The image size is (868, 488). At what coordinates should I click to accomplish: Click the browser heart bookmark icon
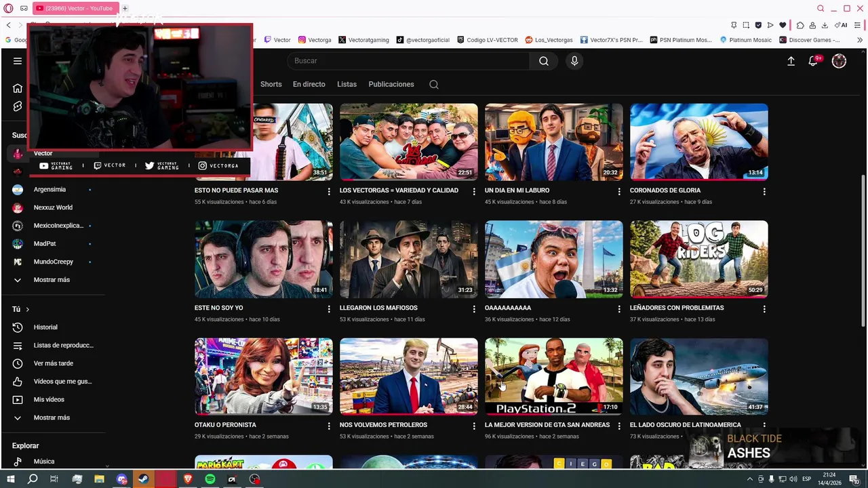783,25
